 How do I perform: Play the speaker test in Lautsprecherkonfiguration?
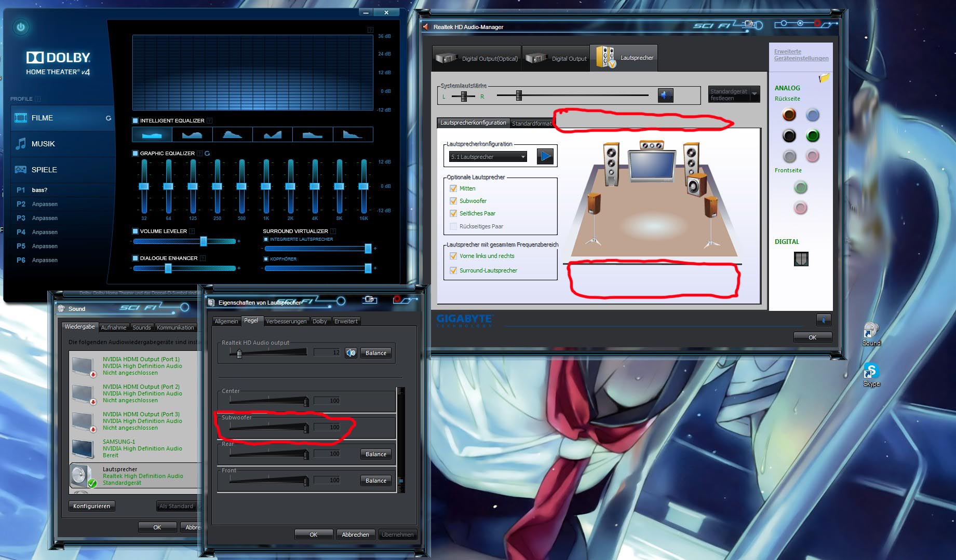[x=545, y=156]
